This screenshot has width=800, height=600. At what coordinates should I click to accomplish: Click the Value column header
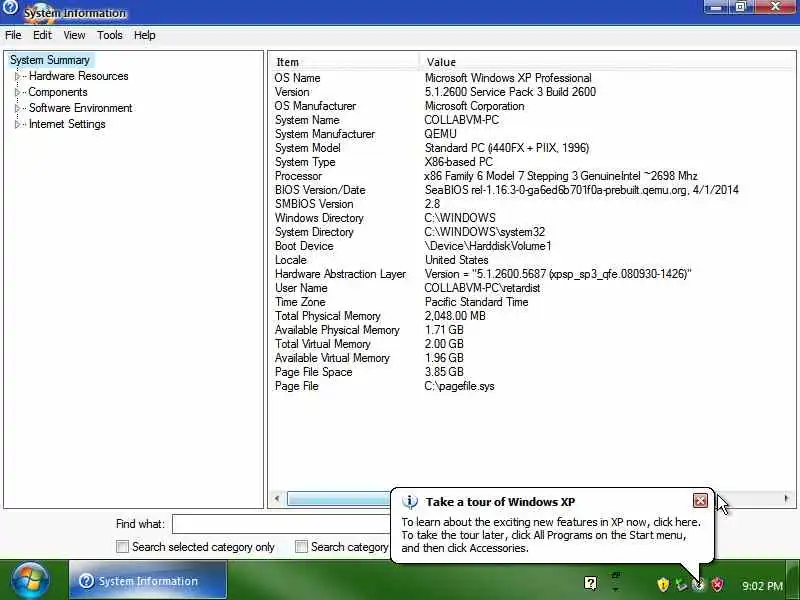point(607,62)
